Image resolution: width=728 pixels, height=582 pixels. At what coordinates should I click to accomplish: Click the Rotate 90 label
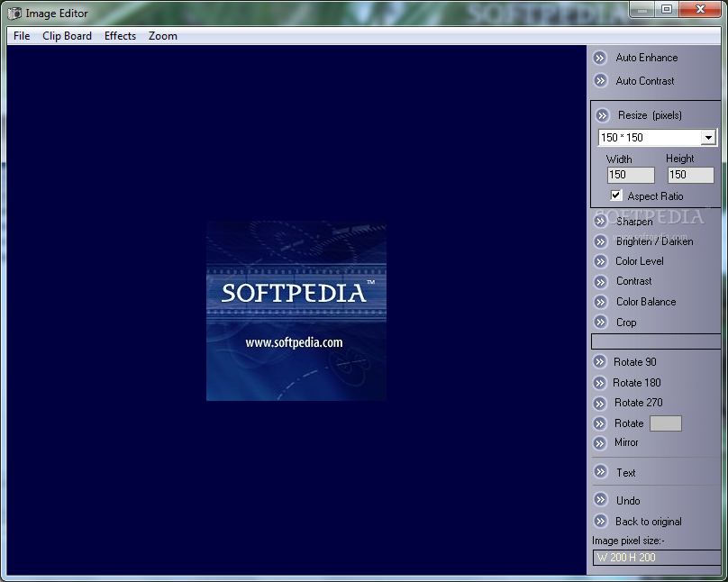(x=634, y=361)
